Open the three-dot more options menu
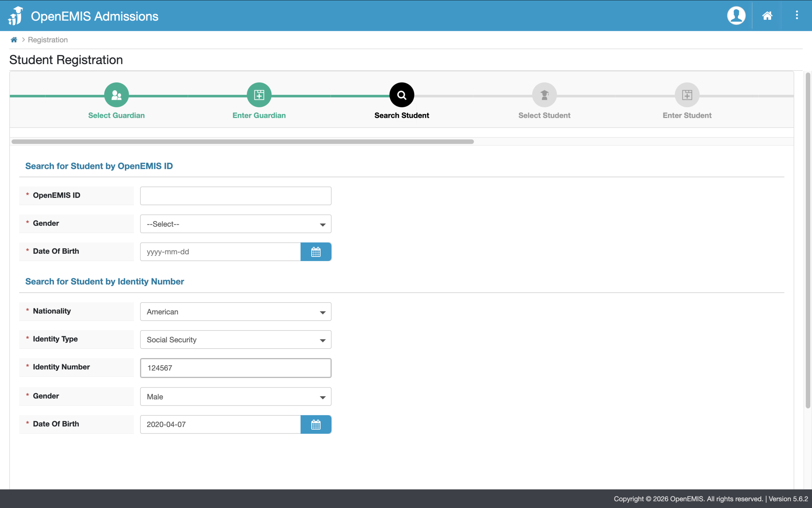Image resolution: width=812 pixels, height=508 pixels. pos(796,15)
